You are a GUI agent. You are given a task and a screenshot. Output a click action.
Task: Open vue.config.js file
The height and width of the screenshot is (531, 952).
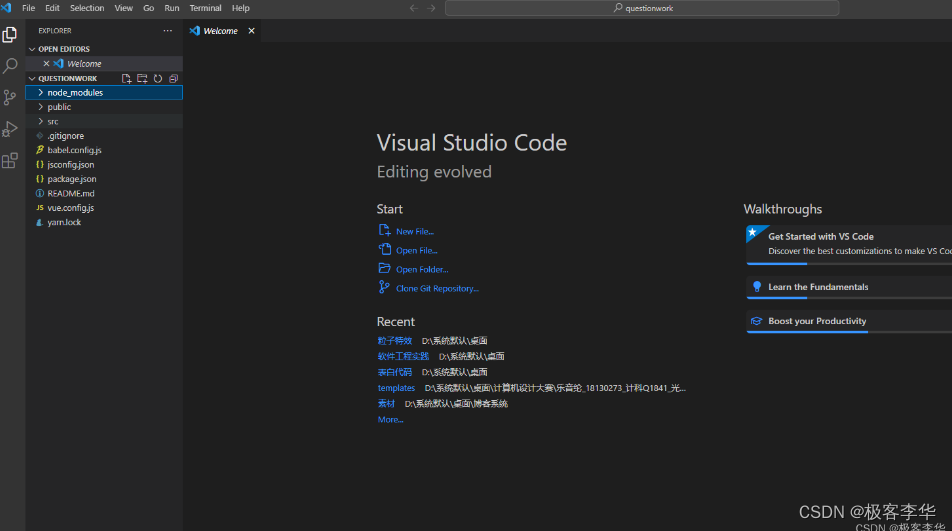tap(104, 208)
